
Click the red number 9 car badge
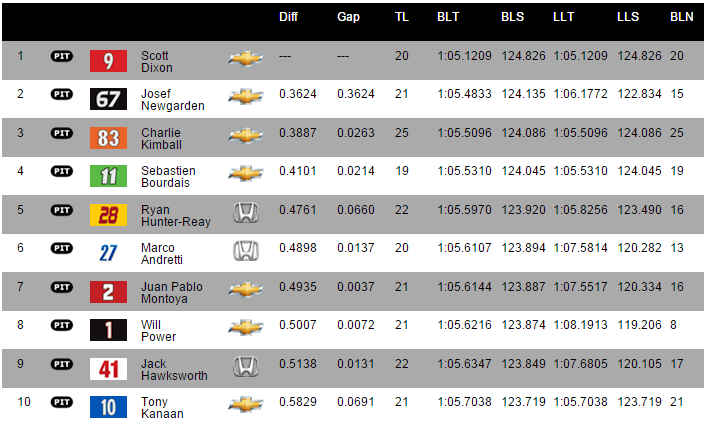click(x=108, y=61)
